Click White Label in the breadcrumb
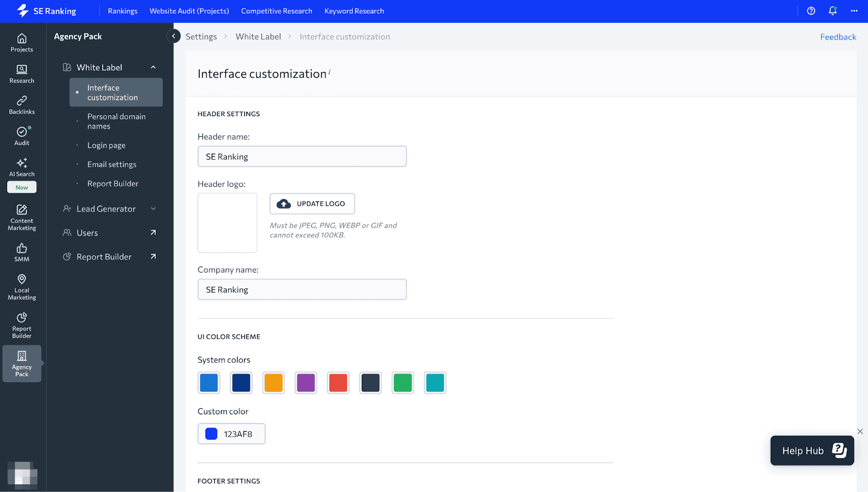The width and height of the screenshot is (868, 492). click(258, 36)
